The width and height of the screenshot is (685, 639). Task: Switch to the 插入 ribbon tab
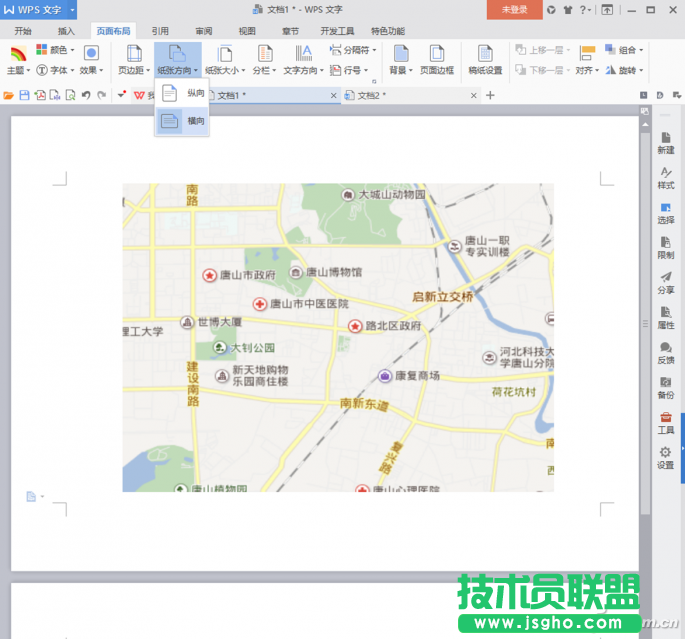click(66, 31)
